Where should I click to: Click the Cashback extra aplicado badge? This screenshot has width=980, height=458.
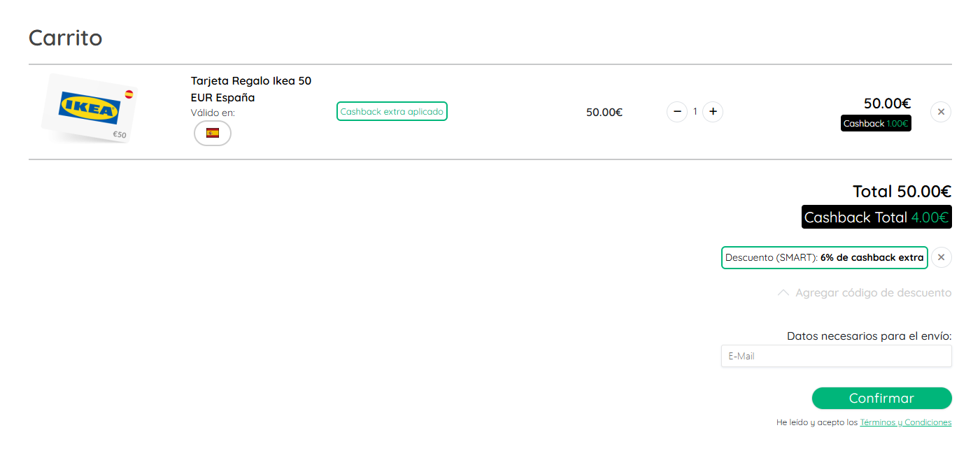tap(392, 112)
